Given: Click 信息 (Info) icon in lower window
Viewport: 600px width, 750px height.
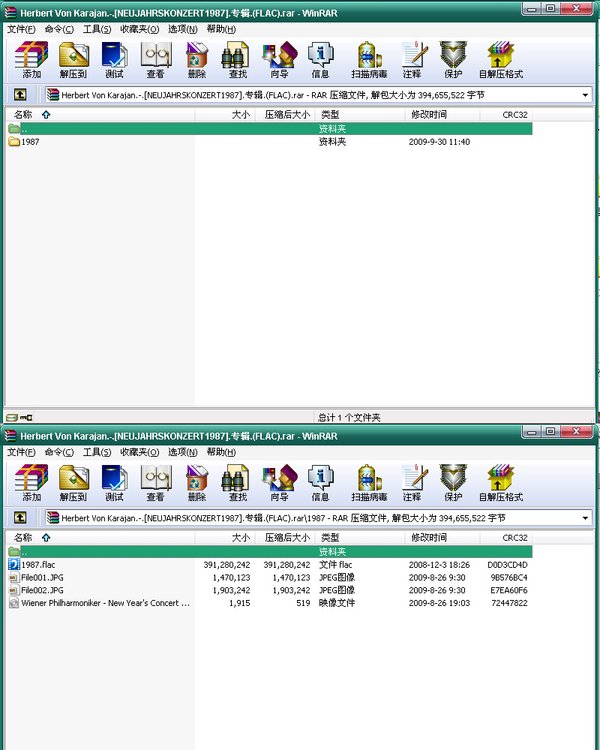Looking at the screenshot, I should click(320, 483).
